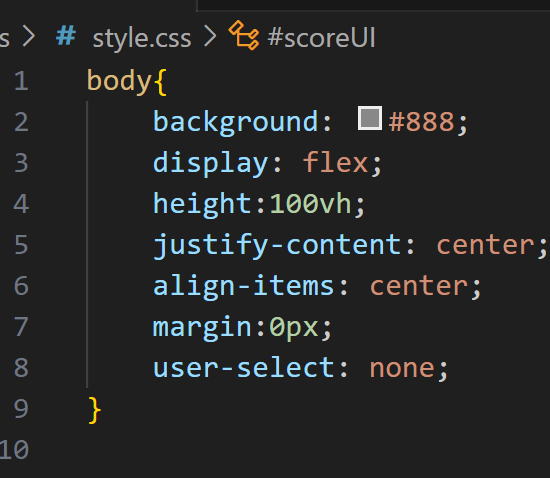Viewport: 550px width, 478px height.
Task: Click the CSS file hash icon in breadcrumb
Action: point(66,36)
